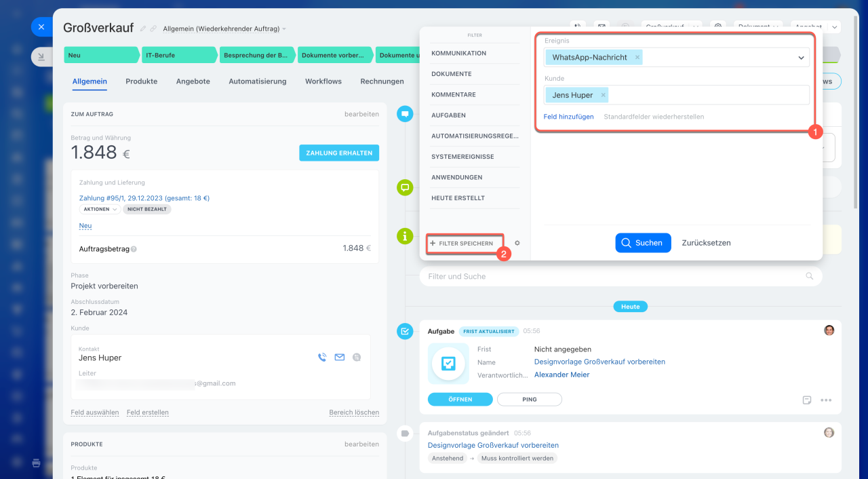The height and width of the screenshot is (479, 868).
Task: Click Zurücksetzen to reset filter
Action: pos(706,243)
